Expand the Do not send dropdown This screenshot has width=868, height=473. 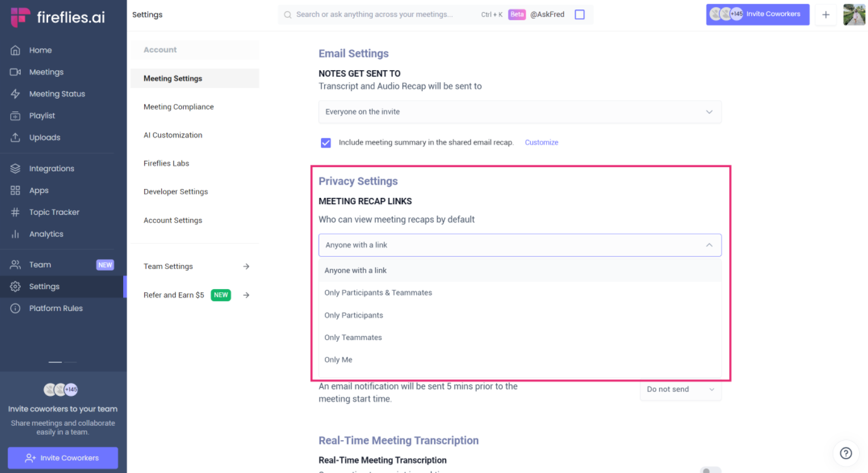[680, 390]
